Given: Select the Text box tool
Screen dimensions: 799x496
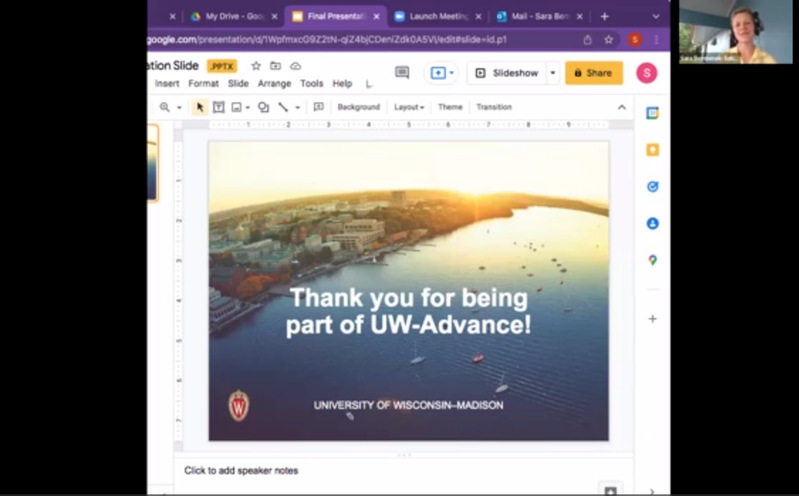Looking at the screenshot, I should pyautogui.click(x=218, y=107).
